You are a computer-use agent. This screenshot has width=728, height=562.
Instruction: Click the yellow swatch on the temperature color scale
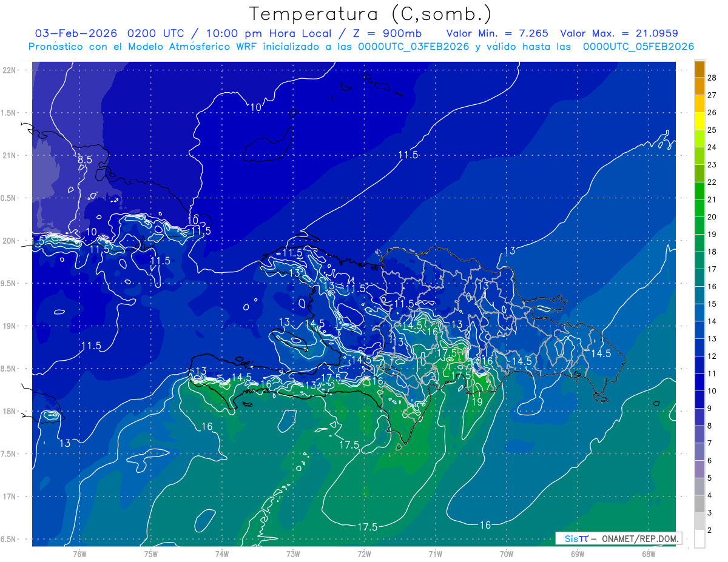(x=699, y=120)
